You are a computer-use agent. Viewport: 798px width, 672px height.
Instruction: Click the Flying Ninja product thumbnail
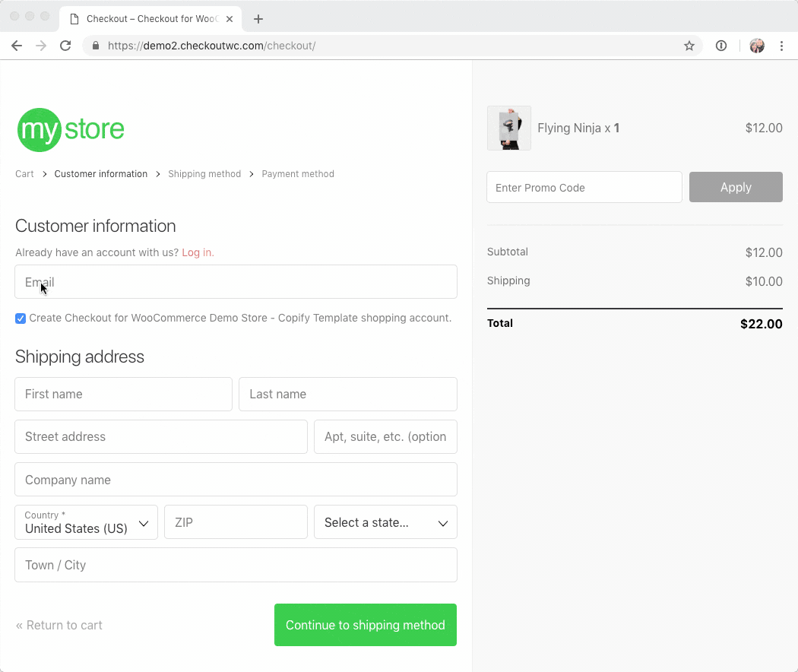point(509,128)
